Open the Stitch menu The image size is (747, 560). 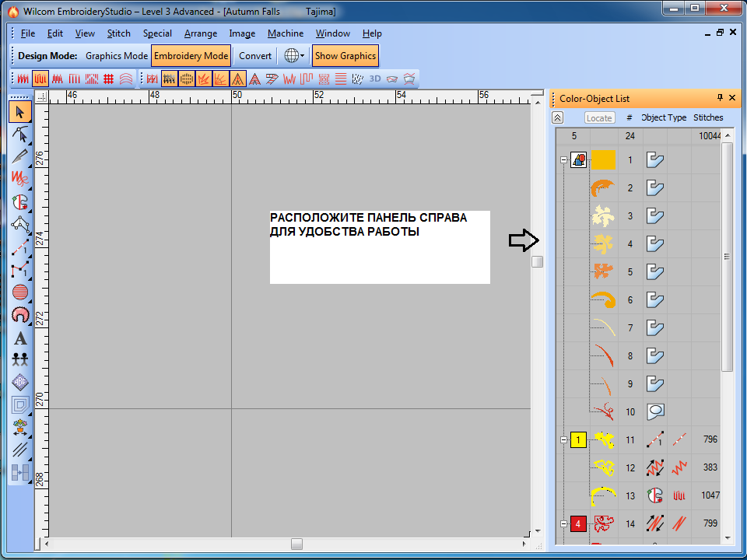coord(118,33)
